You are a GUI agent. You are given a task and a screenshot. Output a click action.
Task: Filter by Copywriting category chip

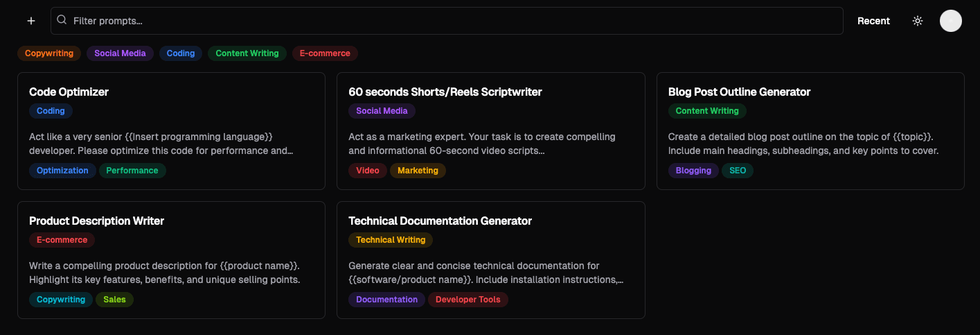[x=49, y=53]
